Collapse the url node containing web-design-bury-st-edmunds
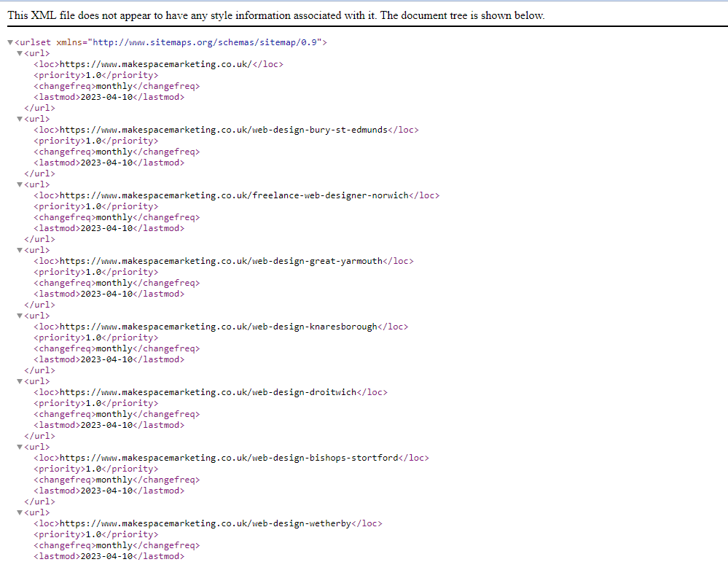Viewport: 728px width, 562px height. point(20,119)
